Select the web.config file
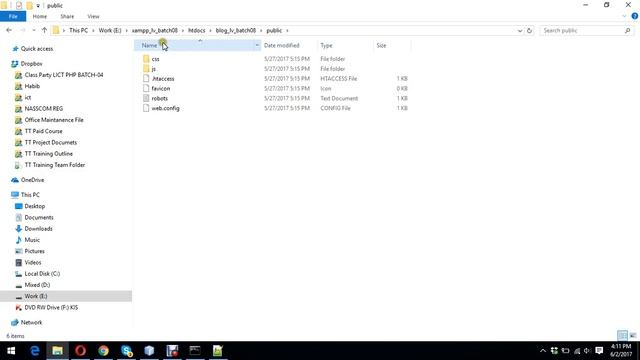 (x=165, y=108)
